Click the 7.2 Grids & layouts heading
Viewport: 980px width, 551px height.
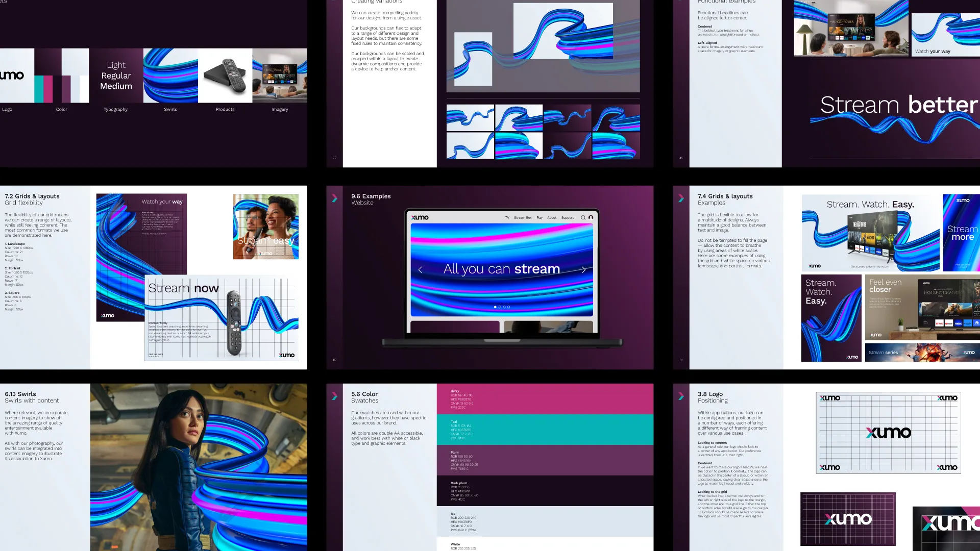pos(32,196)
